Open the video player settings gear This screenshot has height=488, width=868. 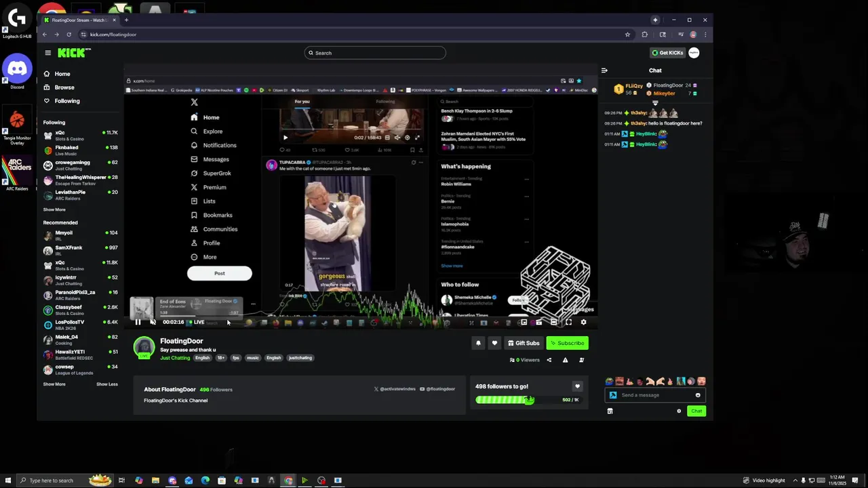coord(583,322)
